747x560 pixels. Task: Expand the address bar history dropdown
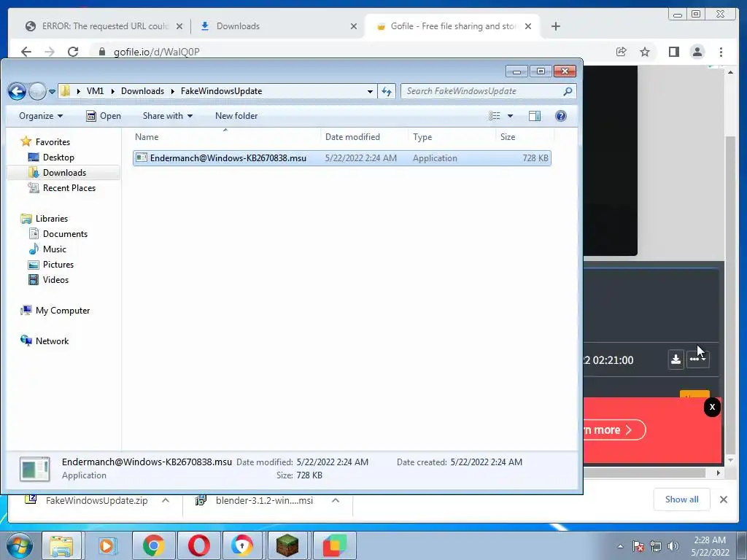370,91
